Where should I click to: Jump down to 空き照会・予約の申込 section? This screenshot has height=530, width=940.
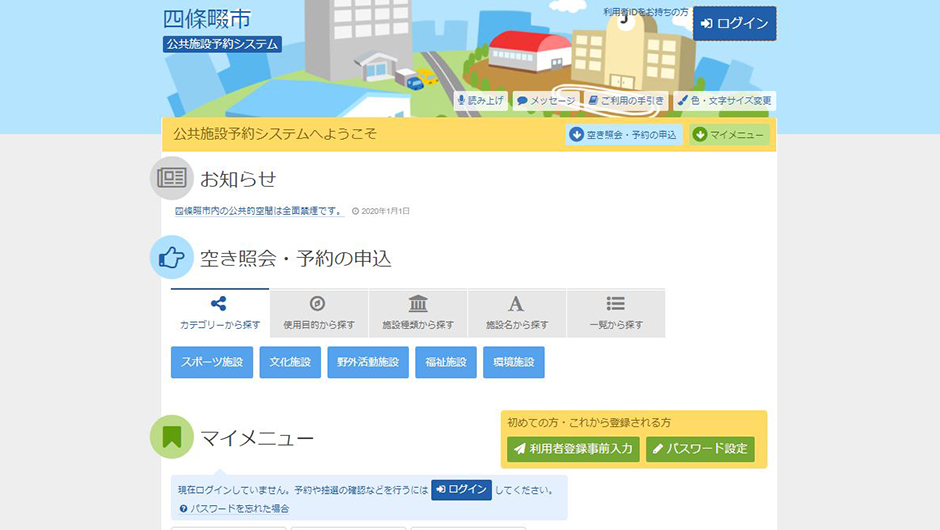coord(623,135)
